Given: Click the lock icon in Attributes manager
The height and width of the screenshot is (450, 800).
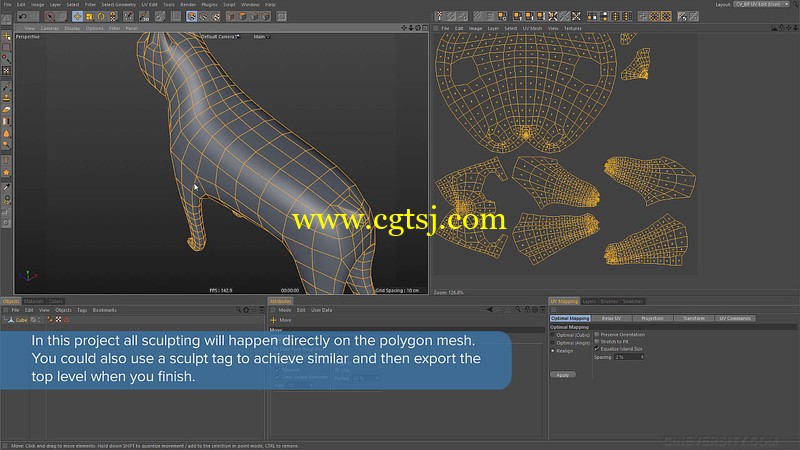Looking at the screenshot, I should 528,309.
